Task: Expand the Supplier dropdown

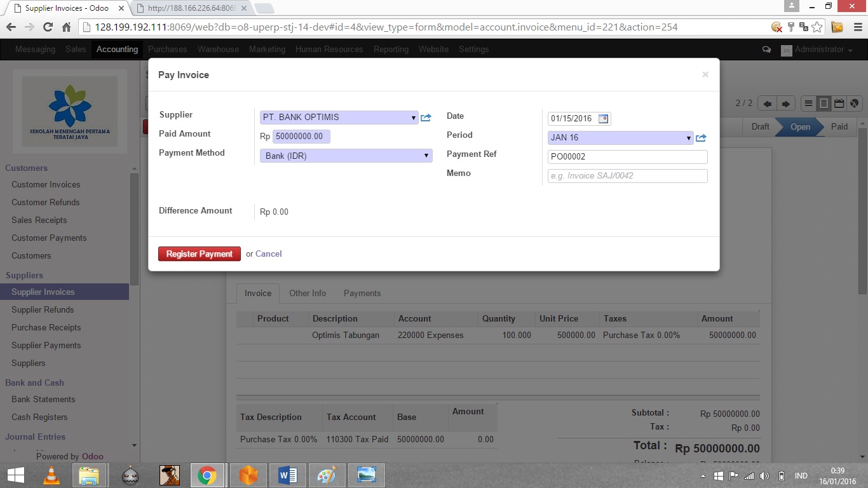Action: [413, 118]
